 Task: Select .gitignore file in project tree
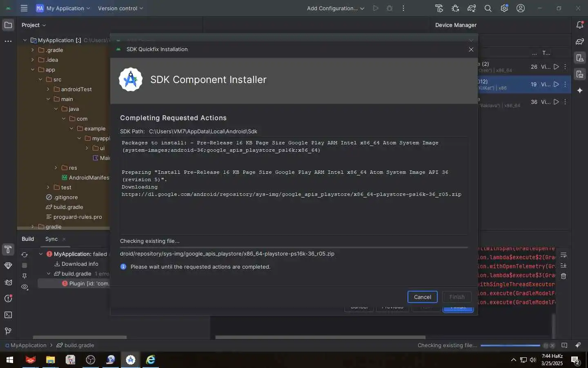[62, 197]
